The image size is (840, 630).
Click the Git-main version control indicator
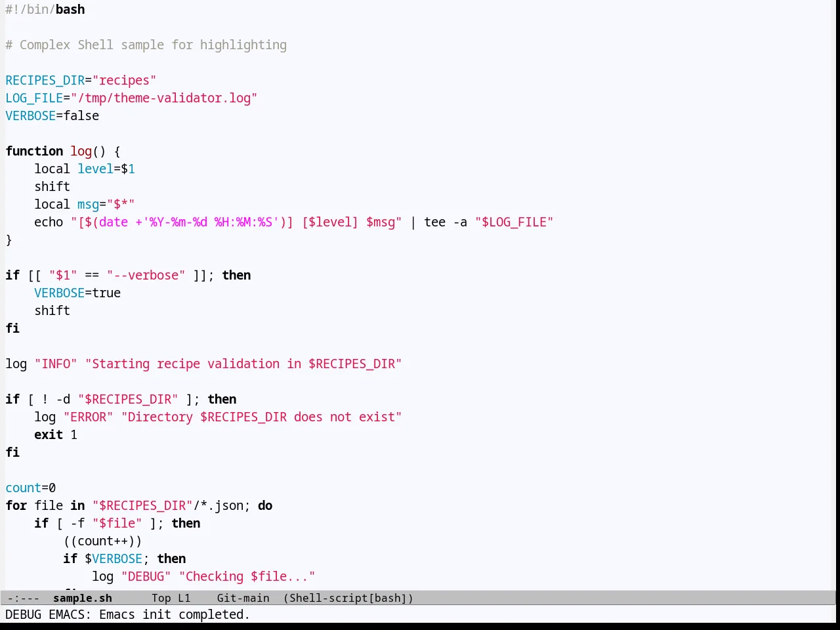coord(243,598)
